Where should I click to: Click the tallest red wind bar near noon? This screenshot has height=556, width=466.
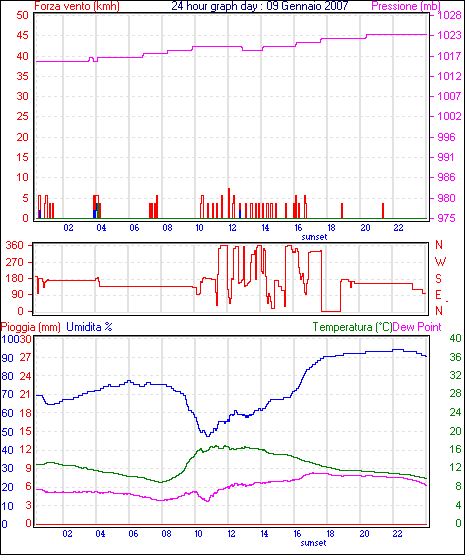tap(229, 203)
